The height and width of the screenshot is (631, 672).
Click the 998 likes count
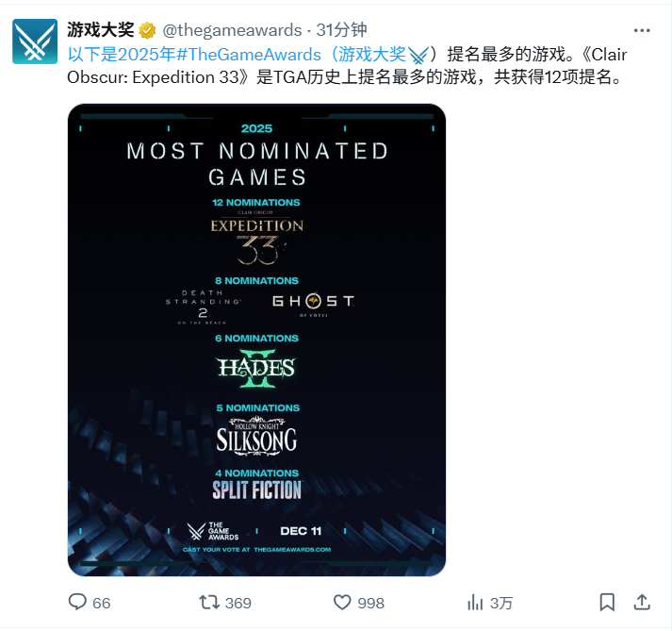(371, 603)
